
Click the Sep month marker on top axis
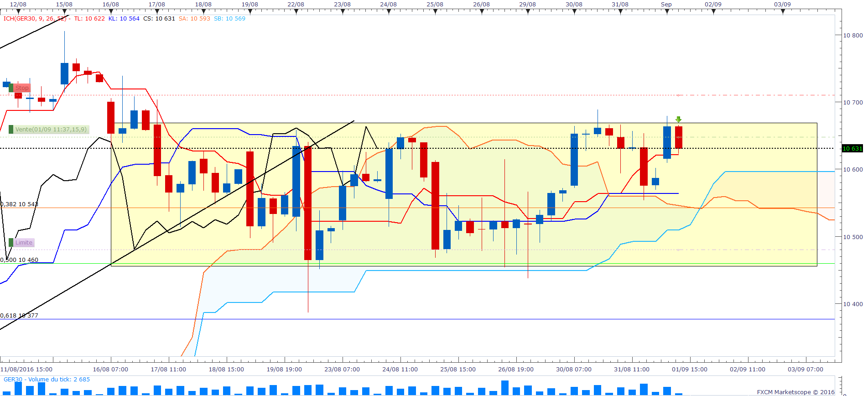point(666,5)
